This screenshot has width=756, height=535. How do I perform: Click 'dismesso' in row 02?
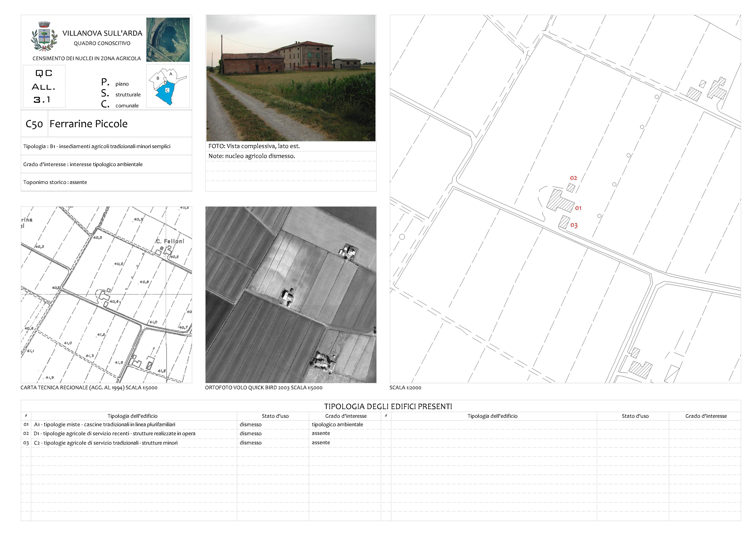pos(251,434)
